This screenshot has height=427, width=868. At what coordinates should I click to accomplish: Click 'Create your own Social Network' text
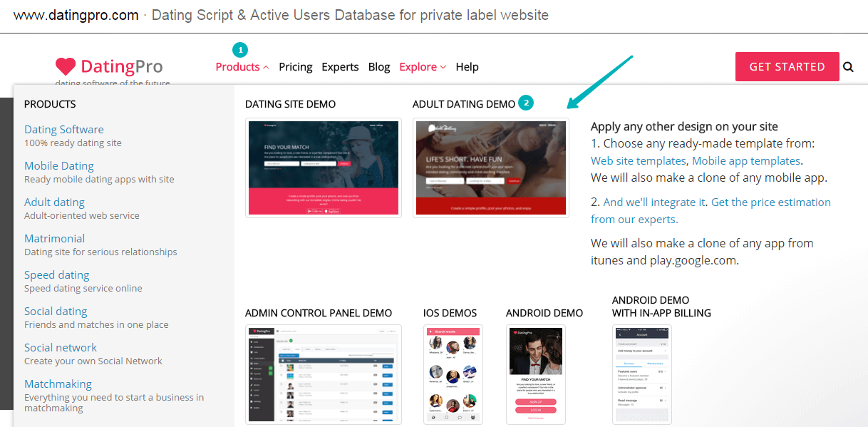[93, 361]
